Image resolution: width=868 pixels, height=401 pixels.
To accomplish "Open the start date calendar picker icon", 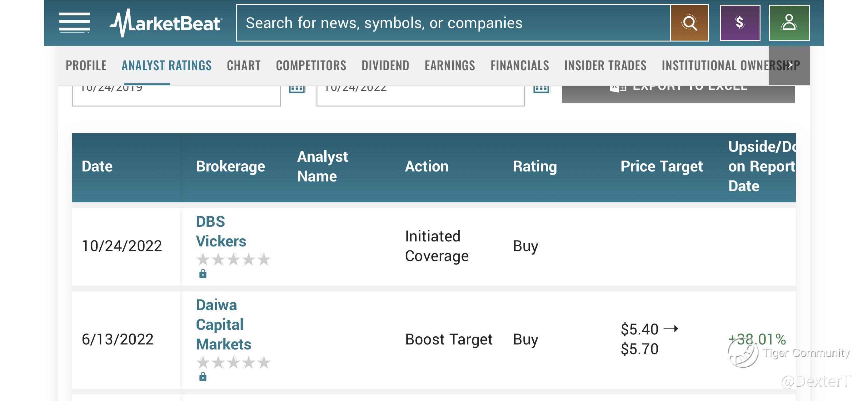I will click(x=297, y=89).
